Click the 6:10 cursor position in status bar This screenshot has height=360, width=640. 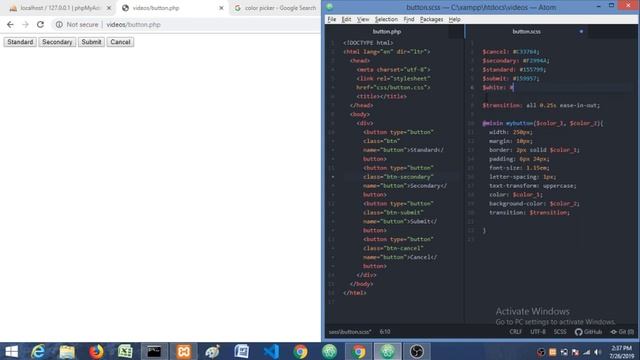pyautogui.click(x=385, y=332)
